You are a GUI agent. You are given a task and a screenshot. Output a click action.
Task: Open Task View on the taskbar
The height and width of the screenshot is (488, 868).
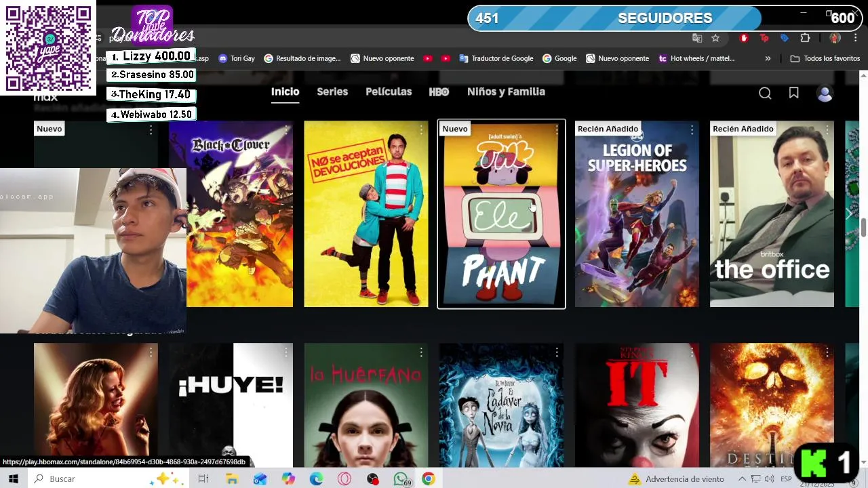pos(203,479)
